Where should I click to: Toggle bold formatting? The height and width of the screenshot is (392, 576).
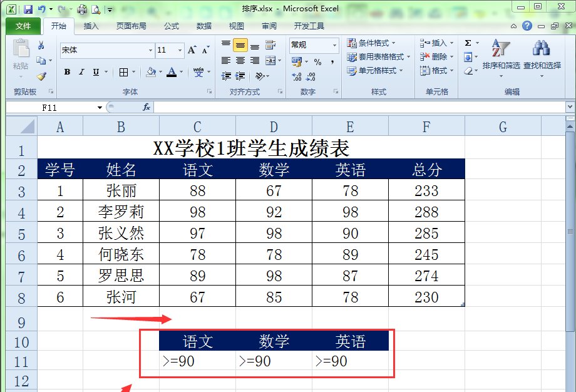[67, 72]
